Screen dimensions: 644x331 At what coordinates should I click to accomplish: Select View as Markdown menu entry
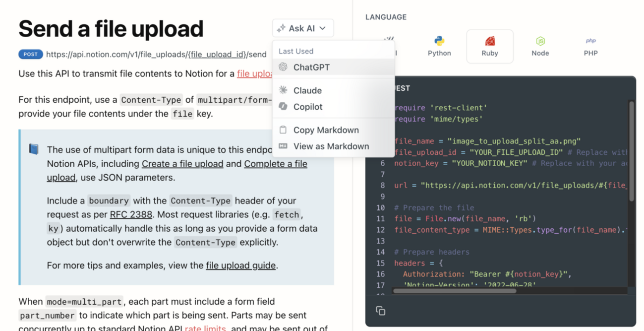tap(333, 146)
